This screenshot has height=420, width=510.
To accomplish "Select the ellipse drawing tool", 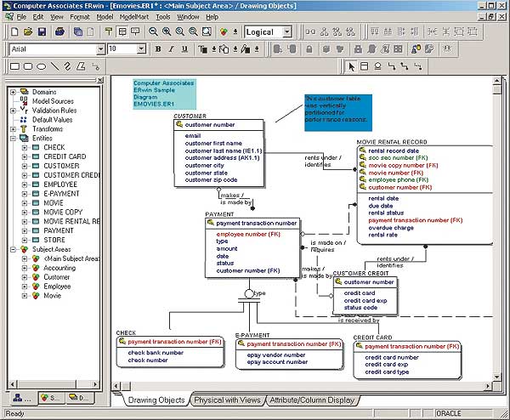I will (42, 66).
